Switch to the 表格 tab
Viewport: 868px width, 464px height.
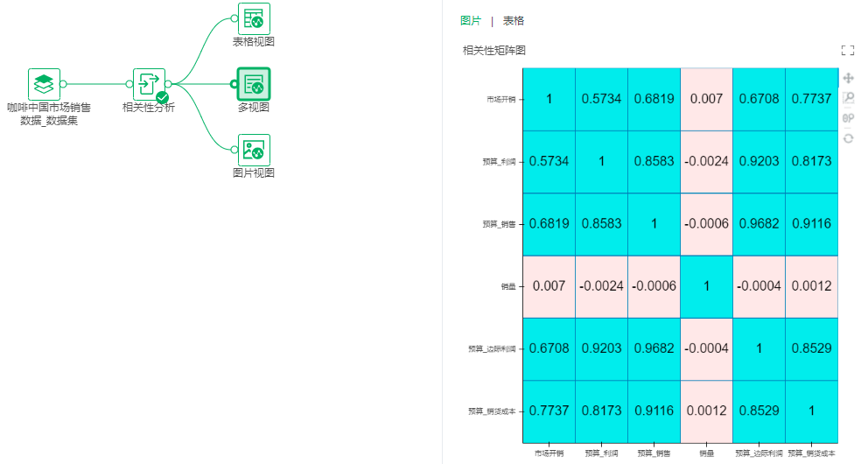(x=514, y=21)
